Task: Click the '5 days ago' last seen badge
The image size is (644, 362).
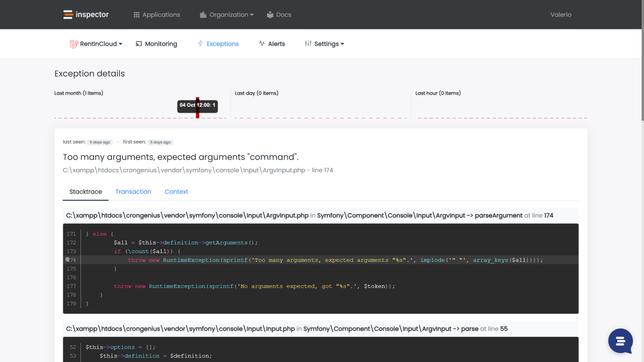Action: 100,142
